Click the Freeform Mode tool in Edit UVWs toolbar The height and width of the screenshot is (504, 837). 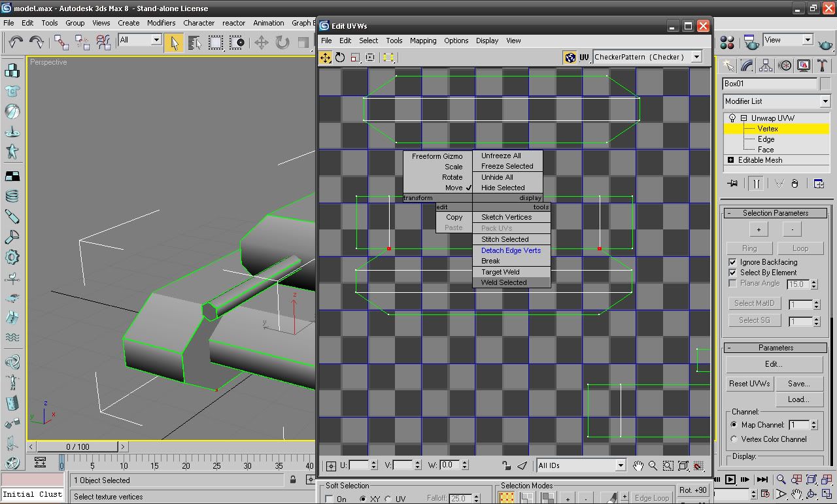click(370, 58)
